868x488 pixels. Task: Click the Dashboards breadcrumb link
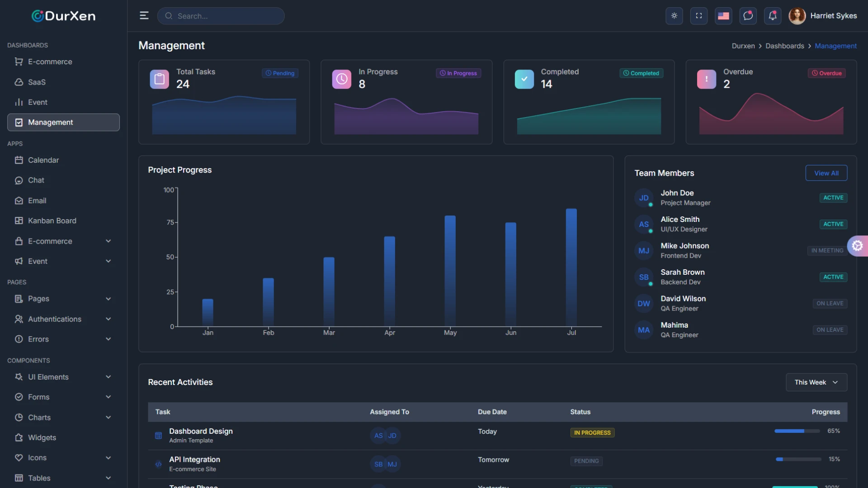pyautogui.click(x=785, y=46)
